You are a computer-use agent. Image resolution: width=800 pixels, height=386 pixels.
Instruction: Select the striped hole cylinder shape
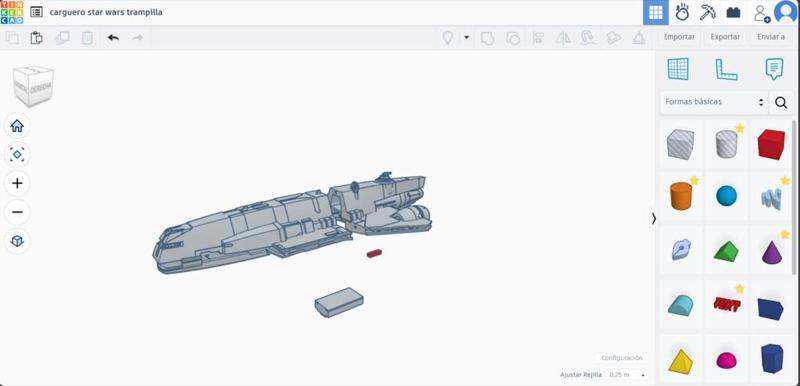pyautogui.click(x=727, y=143)
